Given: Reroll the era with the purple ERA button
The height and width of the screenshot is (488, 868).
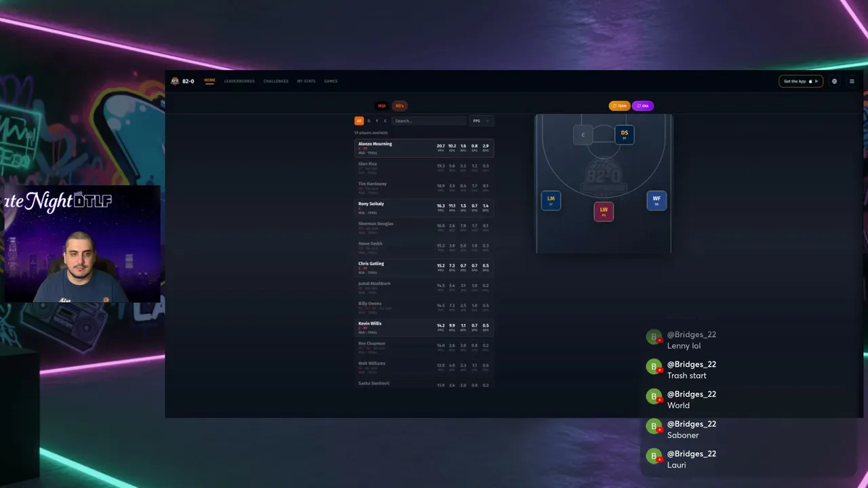Looking at the screenshot, I should tap(643, 106).
